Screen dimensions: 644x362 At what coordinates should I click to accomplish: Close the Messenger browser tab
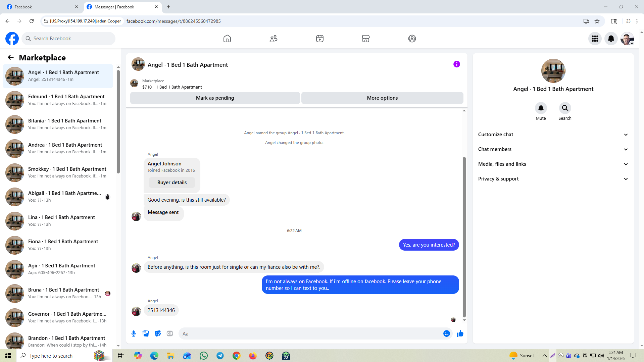(156, 7)
